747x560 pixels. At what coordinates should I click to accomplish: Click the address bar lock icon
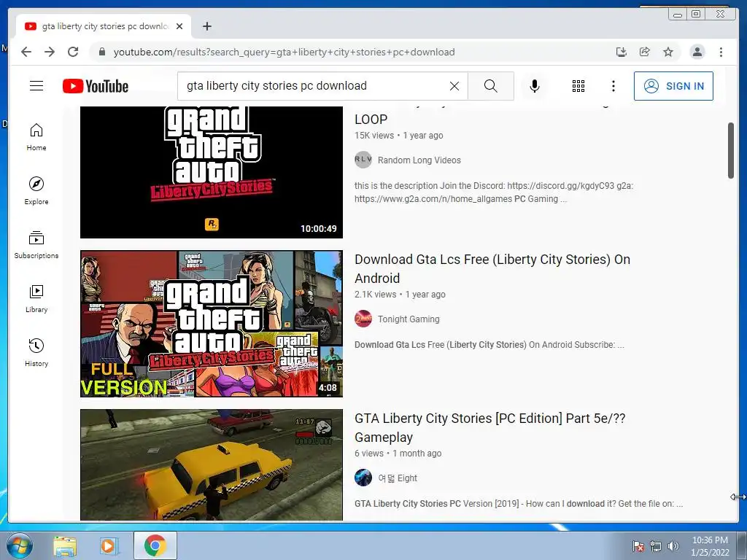click(x=101, y=52)
